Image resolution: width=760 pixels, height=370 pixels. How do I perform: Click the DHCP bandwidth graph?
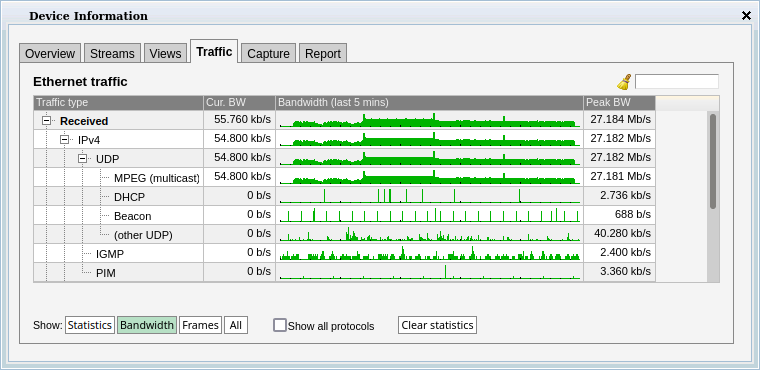click(429, 196)
